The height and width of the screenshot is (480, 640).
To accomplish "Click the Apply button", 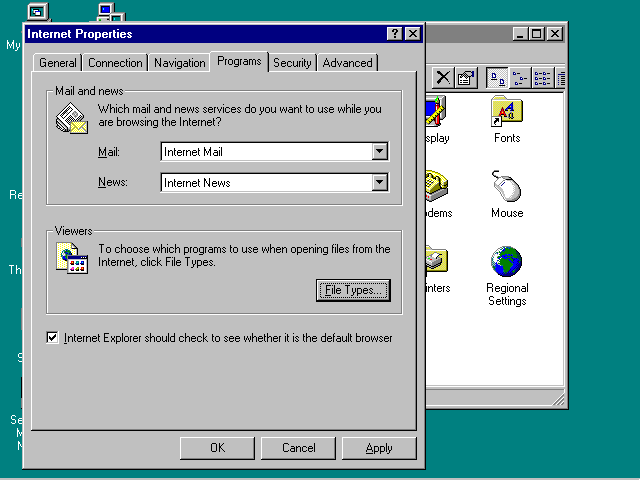I will pos(379,448).
